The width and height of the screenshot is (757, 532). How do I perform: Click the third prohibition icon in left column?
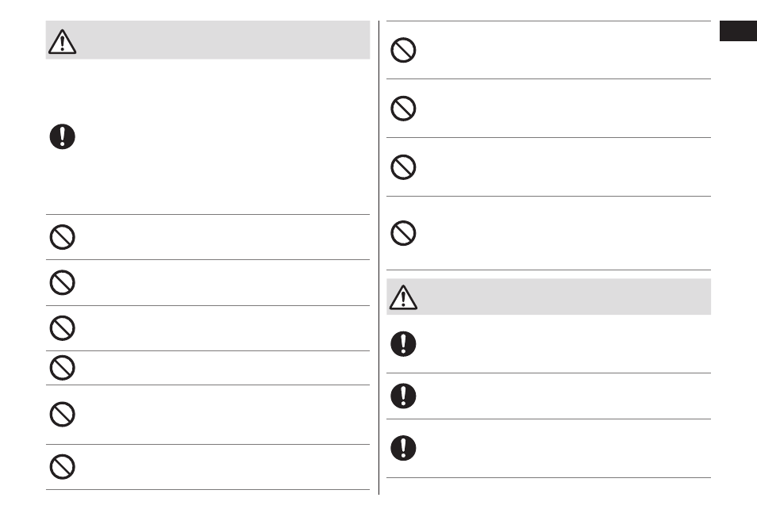point(62,328)
